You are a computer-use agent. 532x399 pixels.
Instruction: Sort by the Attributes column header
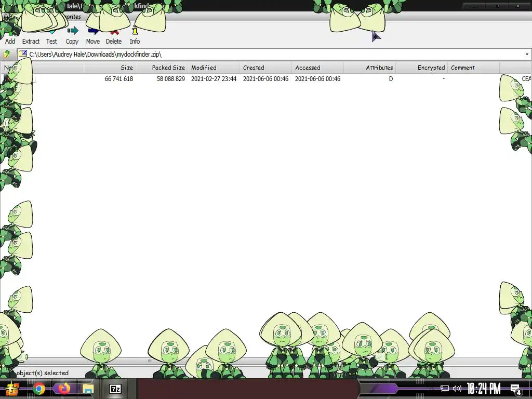369,68
